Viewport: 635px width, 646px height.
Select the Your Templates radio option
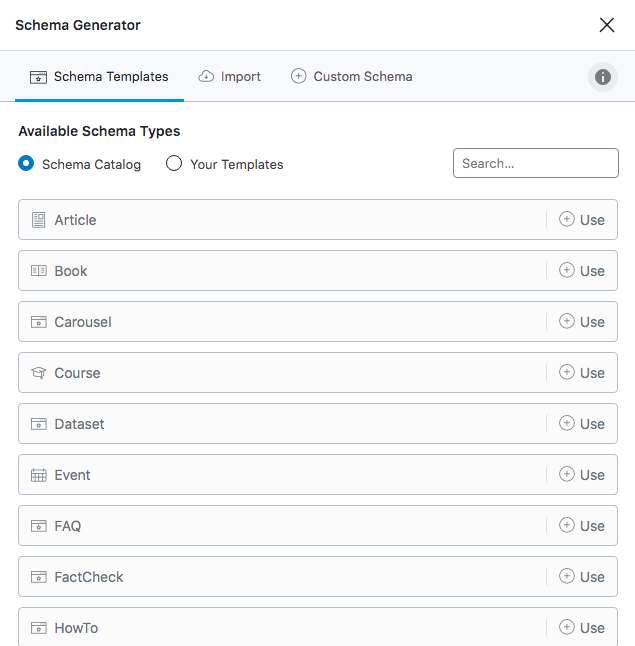tap(174, 164)
